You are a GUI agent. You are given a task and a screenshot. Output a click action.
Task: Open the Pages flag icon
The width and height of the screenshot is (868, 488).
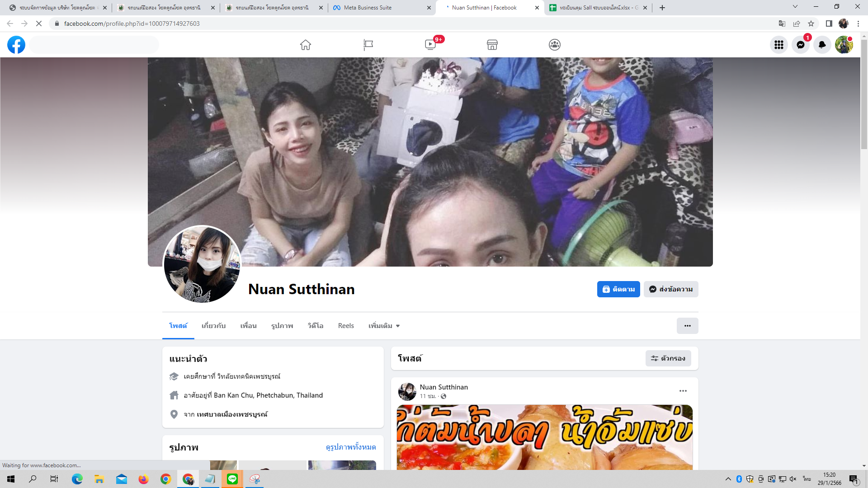(368, 45)
